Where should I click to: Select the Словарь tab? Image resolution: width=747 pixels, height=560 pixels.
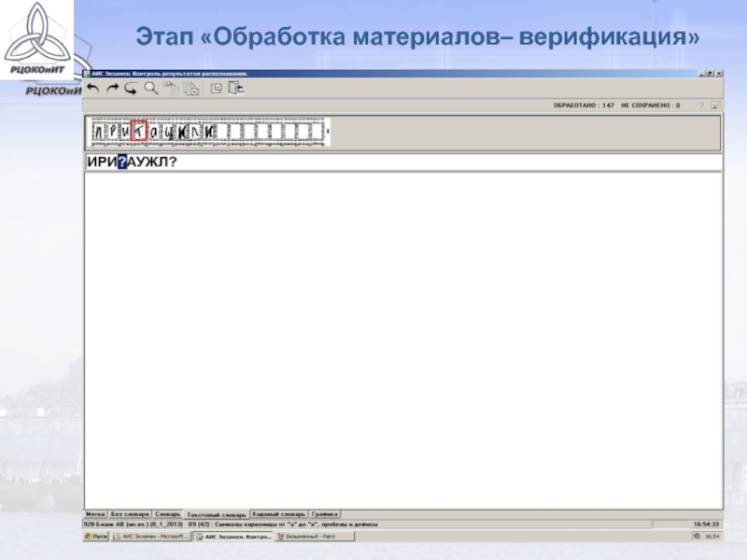tap(168, 514)
